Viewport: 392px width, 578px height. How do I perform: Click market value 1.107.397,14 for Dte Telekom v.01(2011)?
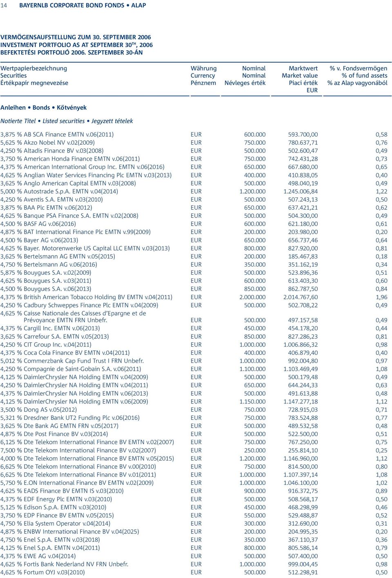click(301, 475)
